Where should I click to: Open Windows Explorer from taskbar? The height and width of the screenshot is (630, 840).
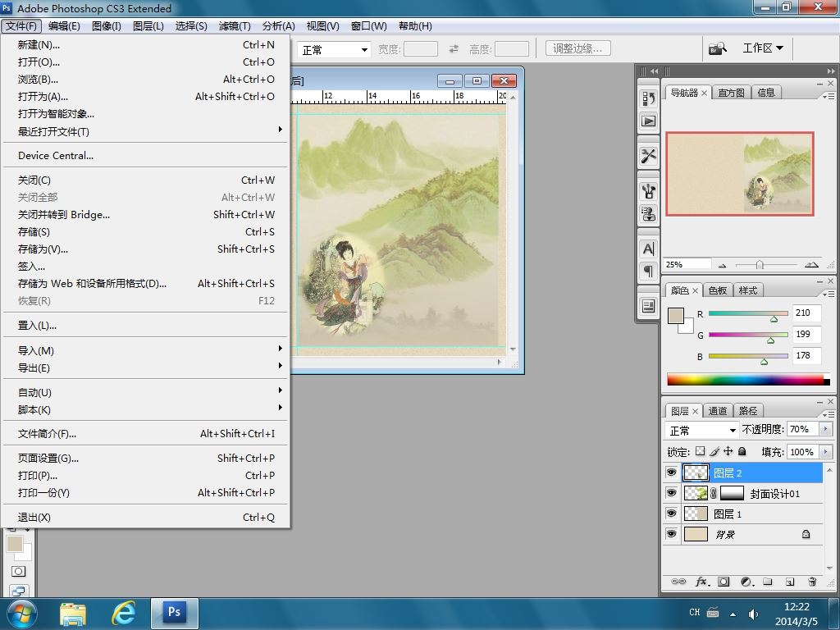point(73,614)
